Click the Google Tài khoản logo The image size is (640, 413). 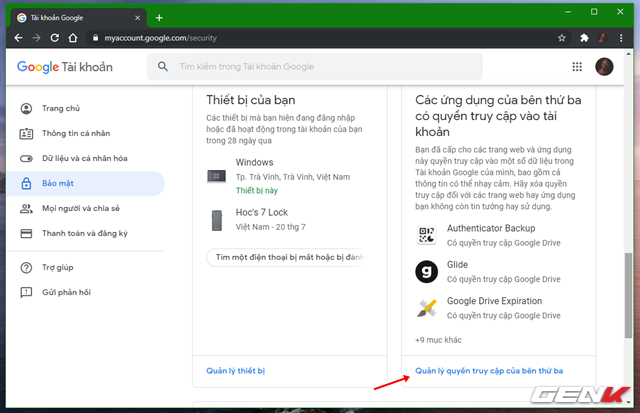(x=64, y=67)
